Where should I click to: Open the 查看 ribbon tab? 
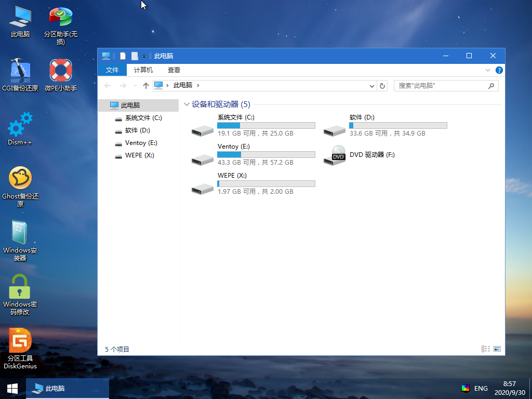174,70
